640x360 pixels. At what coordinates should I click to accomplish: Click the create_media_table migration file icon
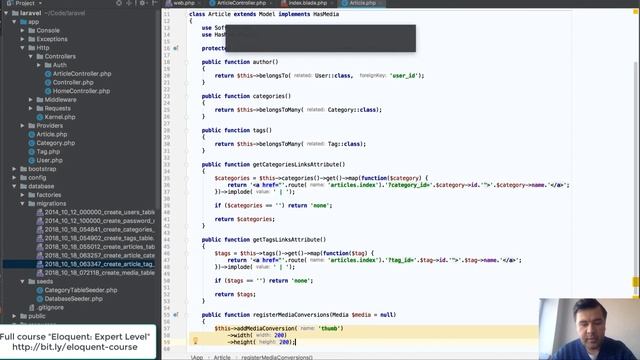pos(40,273)
